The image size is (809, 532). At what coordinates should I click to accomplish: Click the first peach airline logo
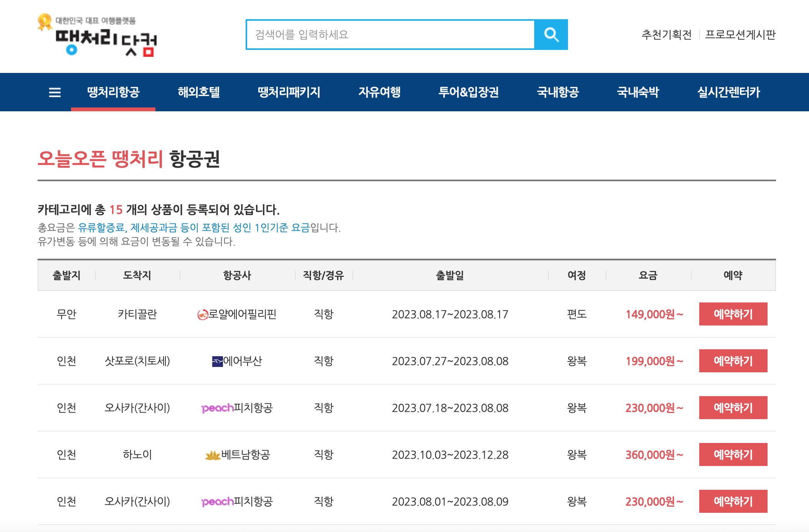click(x=217, y=408)
